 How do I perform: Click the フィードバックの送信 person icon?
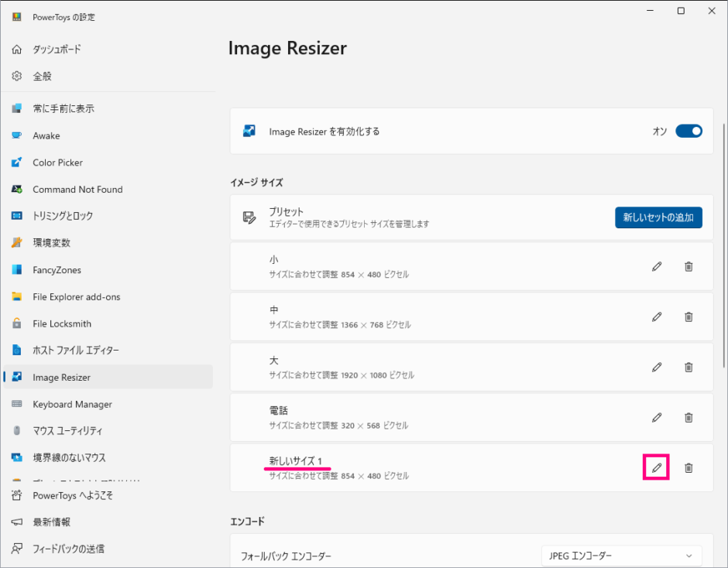tap(17, 549)
